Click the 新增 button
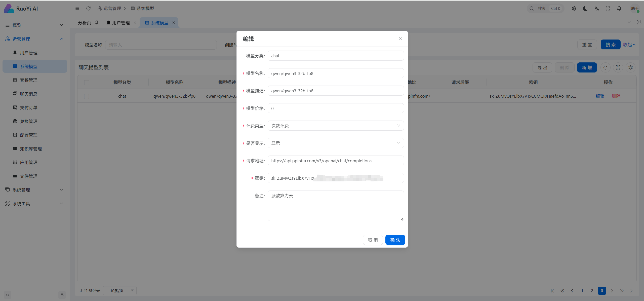644x301 pixels. pyautogui.click(x=587, y=67)
